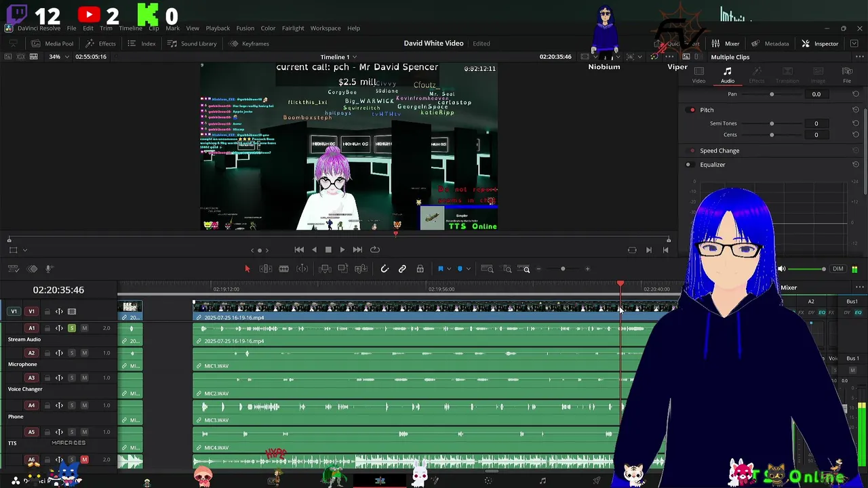Select the Selection Mode arrow tool
This screenshot has width=868, height=488.
pos(248,269)
